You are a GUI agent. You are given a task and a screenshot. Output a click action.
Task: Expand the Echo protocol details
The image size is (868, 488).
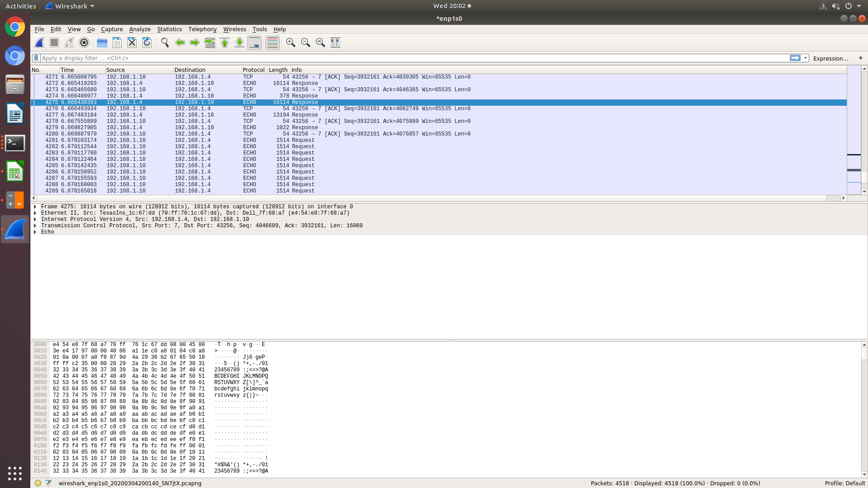click(x=35, y=232)
